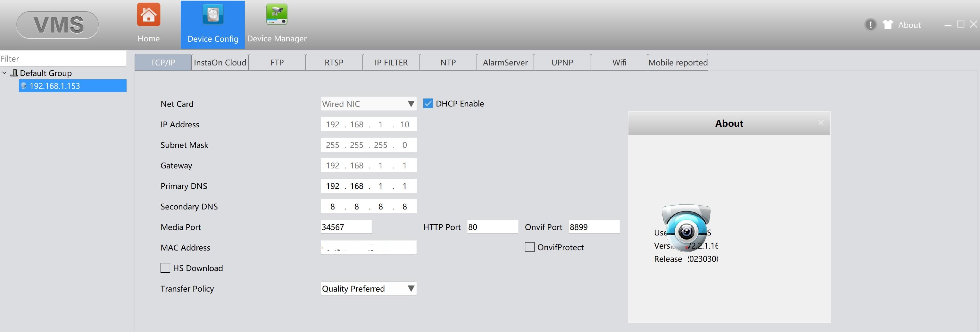980x332 pixels.
Task: Tick the HS Download checkbox
Action: (x=165, y=268)
